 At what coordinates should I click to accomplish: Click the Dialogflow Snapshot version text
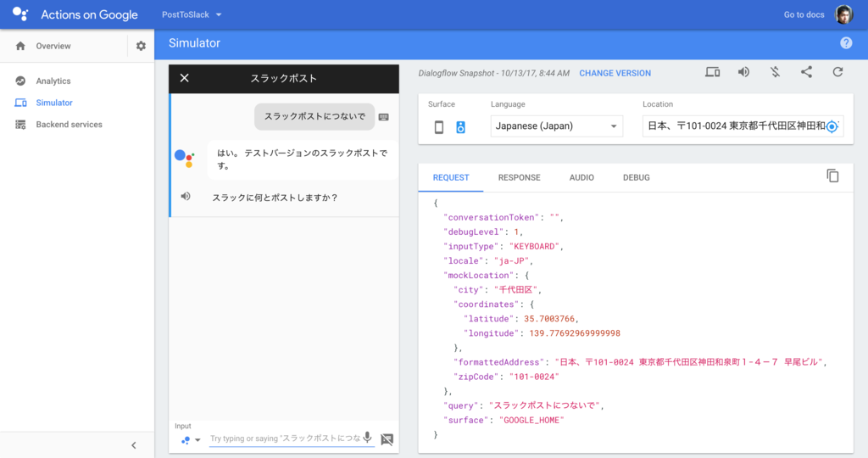[494, 73]
